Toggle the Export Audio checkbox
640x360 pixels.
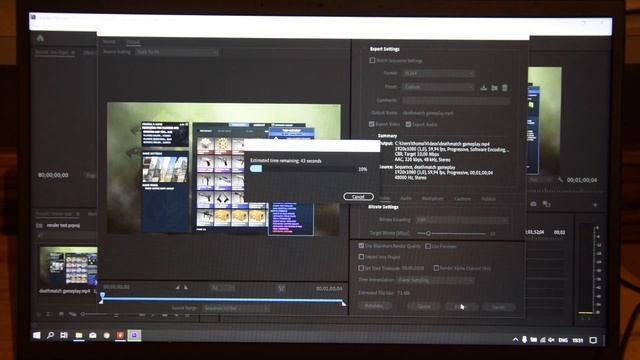[408, 124]
